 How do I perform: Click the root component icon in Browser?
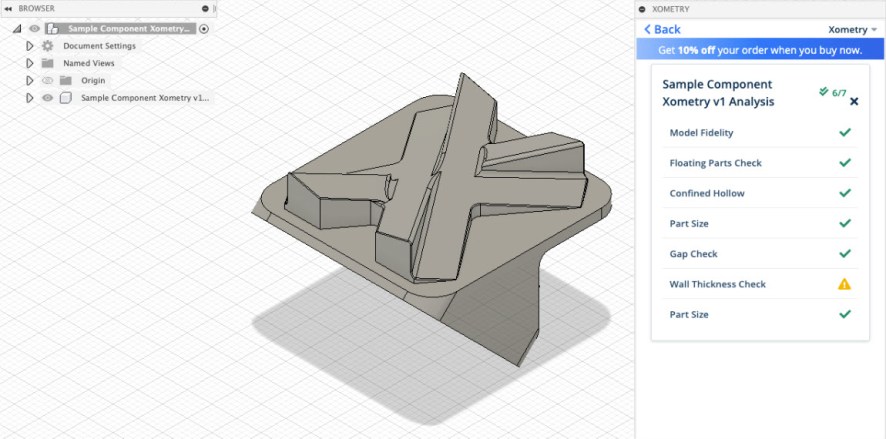click(52, 29)
